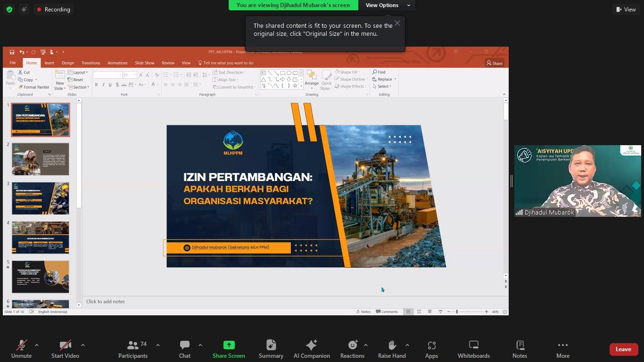Expand audio options arrow beside Unmute
This screenshot has width=644, height=362.
(x=37, y=345)
